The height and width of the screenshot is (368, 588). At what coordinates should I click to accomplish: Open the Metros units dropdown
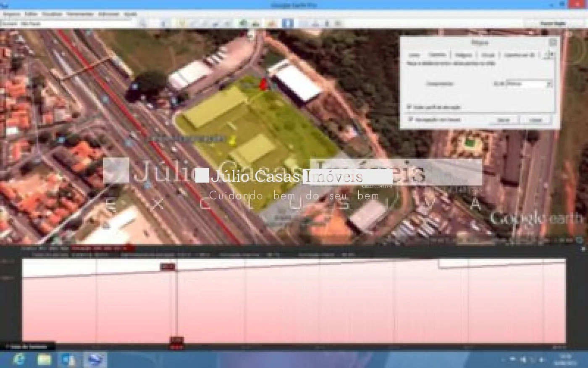pos(529,84)
